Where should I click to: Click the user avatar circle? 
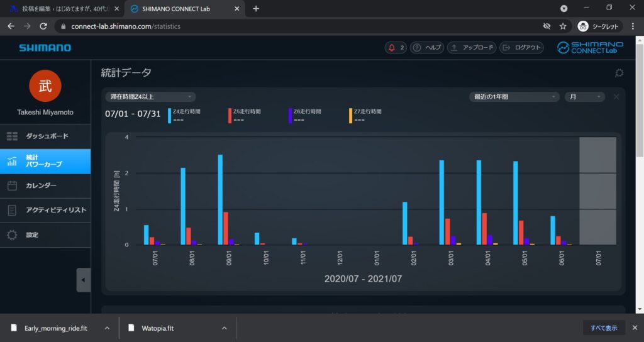(45, 85)
